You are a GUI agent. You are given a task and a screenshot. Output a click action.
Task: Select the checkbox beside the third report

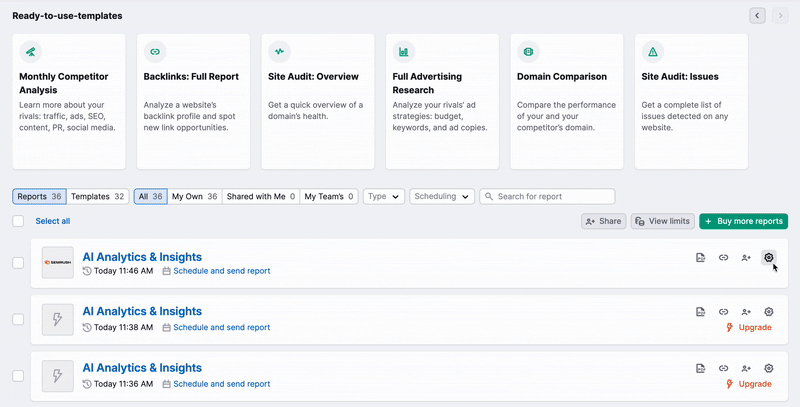(x=18, y=375)
